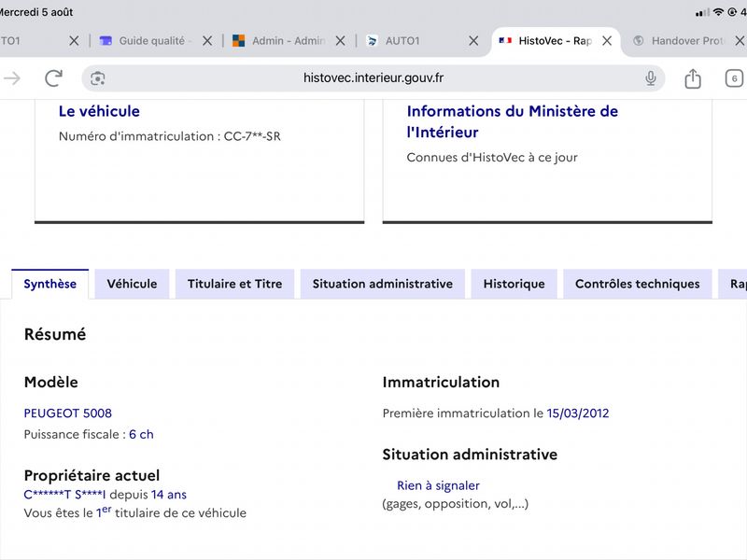Close the Handover Prot tab
Viewport: 747px width, 560px height.
coord(740,41)
